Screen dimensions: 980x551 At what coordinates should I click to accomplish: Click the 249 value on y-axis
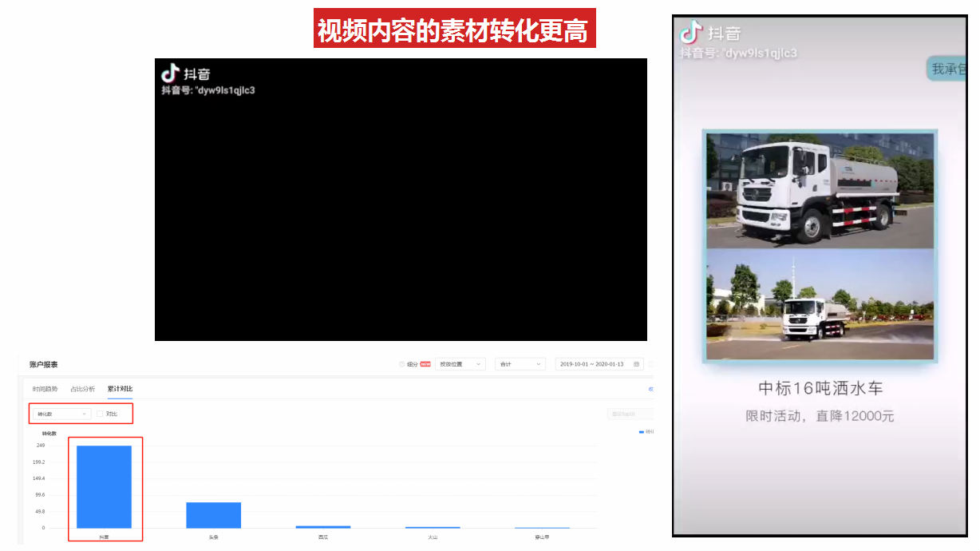click(41, 446)
